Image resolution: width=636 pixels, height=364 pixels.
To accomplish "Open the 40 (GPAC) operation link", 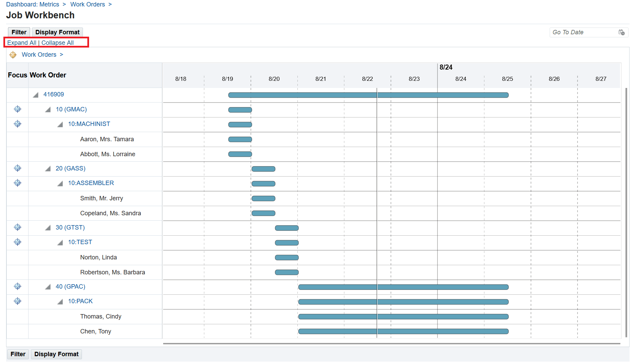I will 71,287.
